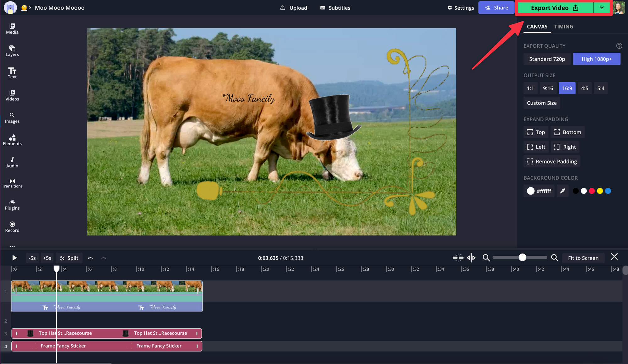Click the timeline zoom out magnifier
The image size is (628, 364).
486,258
